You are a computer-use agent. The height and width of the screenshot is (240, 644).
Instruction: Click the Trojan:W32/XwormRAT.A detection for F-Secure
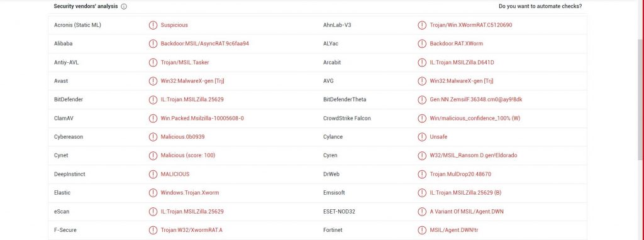pyautogui.click(x=191, y=230)
